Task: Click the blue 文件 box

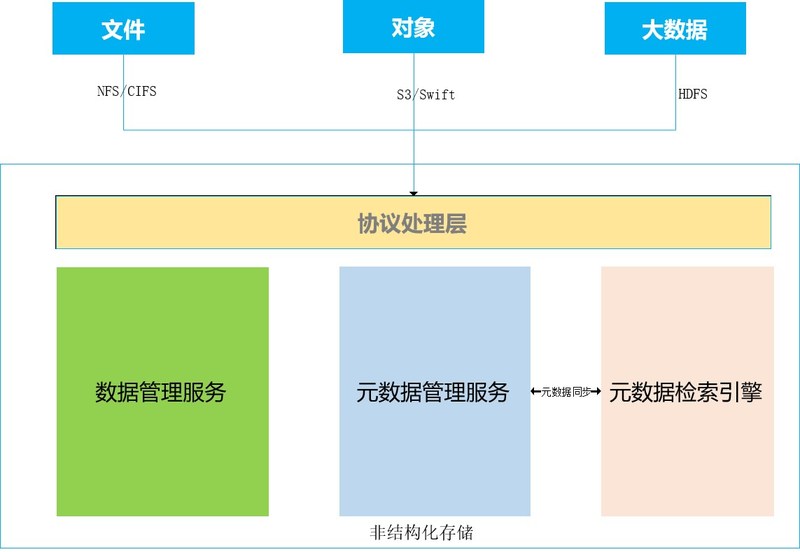Action: coord(123,28)
